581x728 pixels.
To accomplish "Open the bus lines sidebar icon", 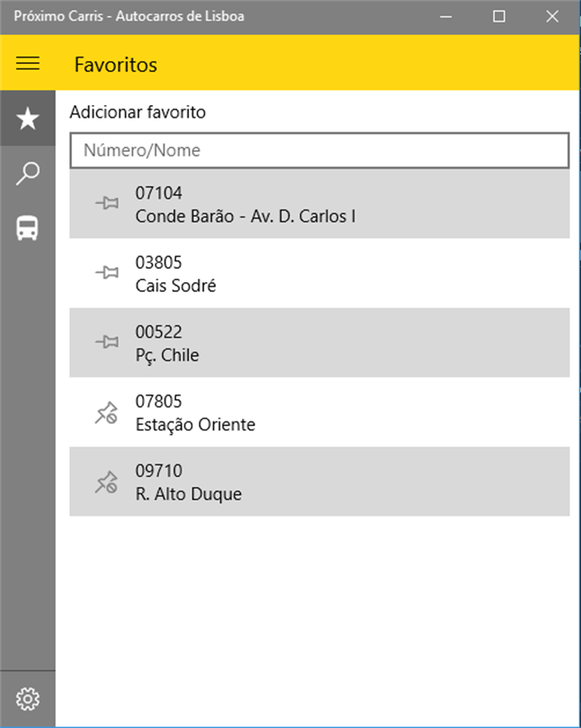I will click(x=28, y=227).
